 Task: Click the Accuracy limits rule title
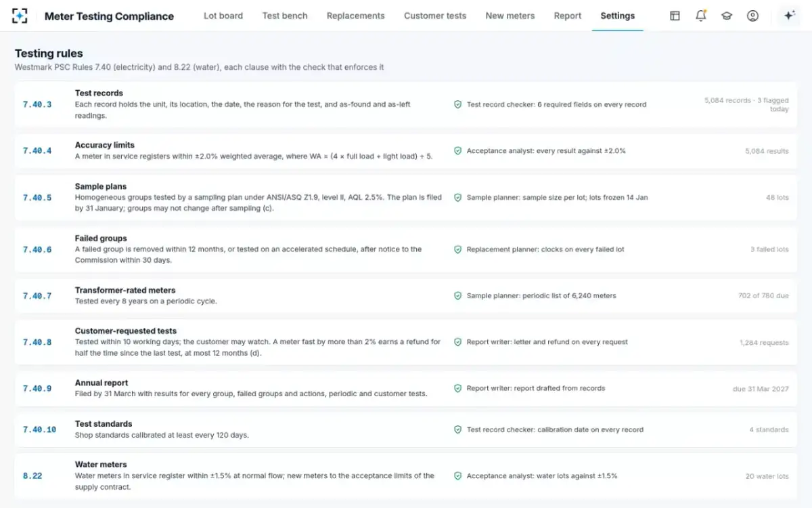tap(105, 145)
